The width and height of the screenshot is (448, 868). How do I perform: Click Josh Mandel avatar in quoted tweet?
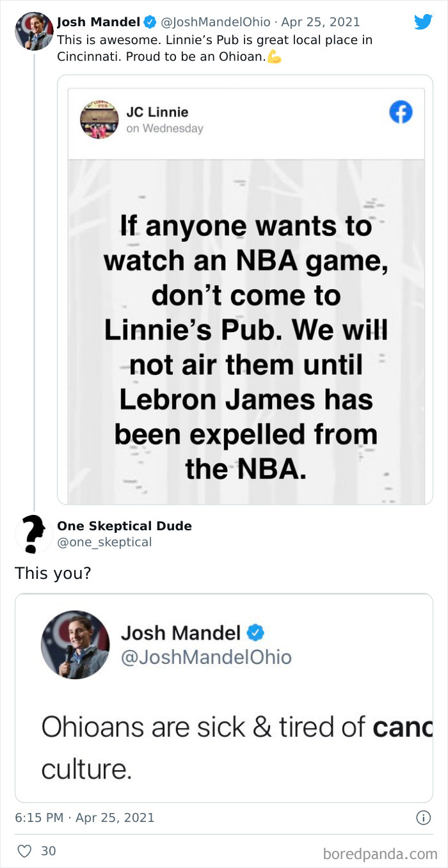(x=76, y=644)
